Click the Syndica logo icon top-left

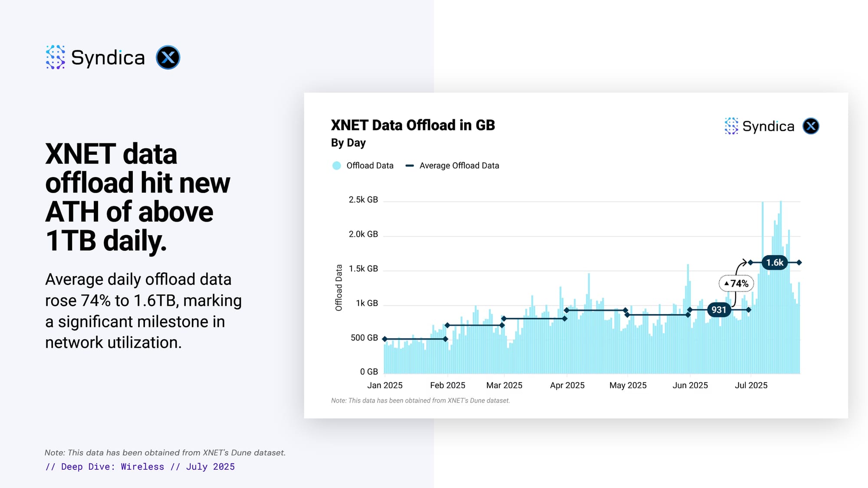coord(56,57)
